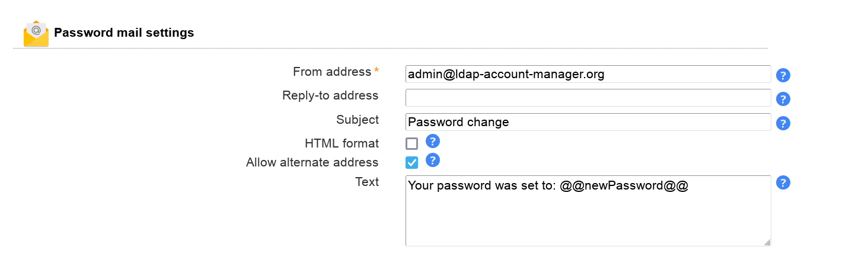The image size is (868, 279).
Task: Click the Subject label text
Action: [x=357, y=120]
